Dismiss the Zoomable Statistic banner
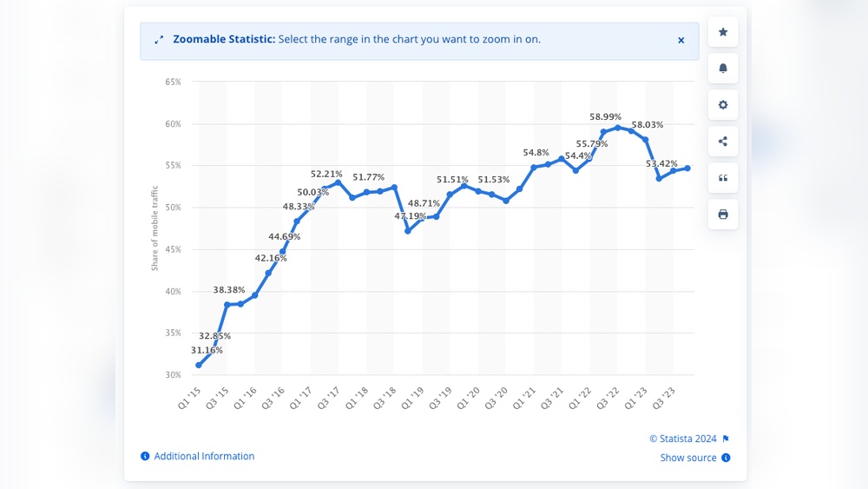This screenshot has width=868, height=489. [681, 40]
